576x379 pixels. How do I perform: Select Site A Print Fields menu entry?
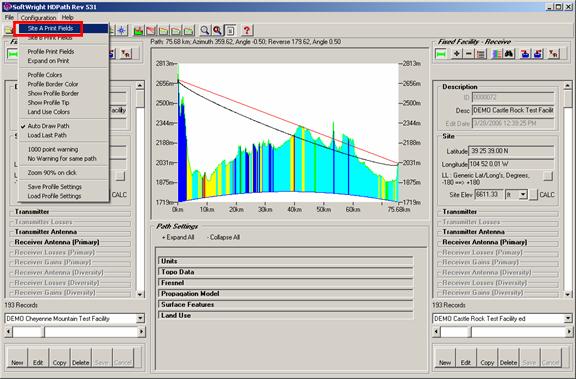50,28
